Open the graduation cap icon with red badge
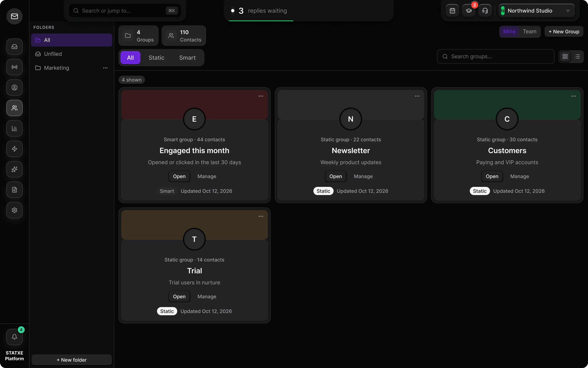 (469, 11)
